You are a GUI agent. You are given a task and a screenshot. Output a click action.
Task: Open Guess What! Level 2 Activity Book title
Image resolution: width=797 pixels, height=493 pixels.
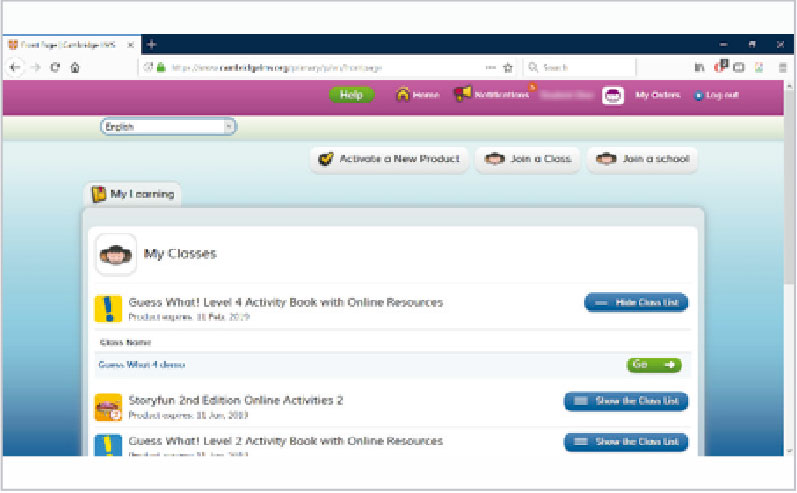(x=286, y=441)
